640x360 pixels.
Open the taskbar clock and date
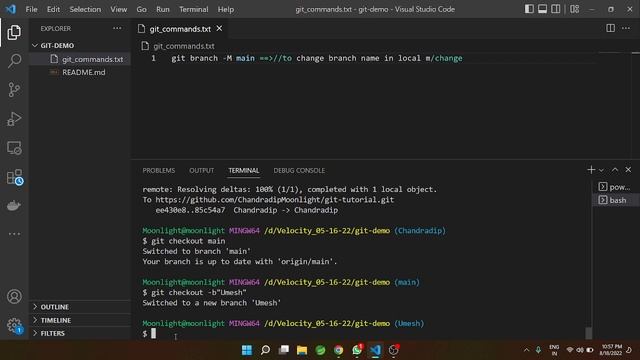point(610,350)
